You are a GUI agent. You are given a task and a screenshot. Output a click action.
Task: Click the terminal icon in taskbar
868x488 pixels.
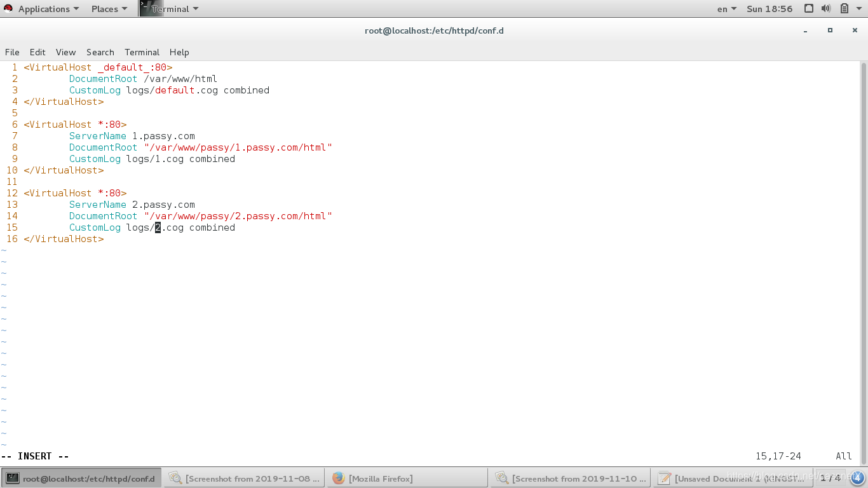click(x=13, y=478)
